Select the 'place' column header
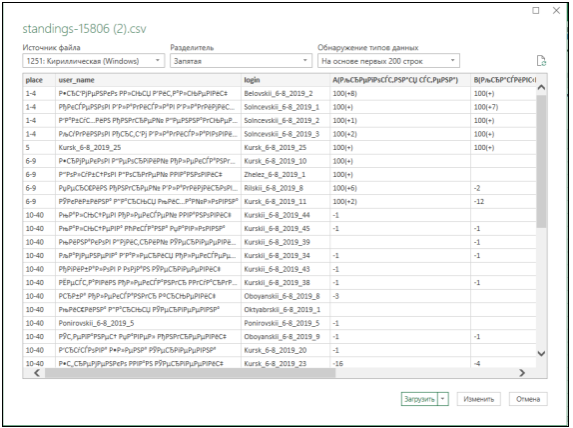 (x=39, y=80)
